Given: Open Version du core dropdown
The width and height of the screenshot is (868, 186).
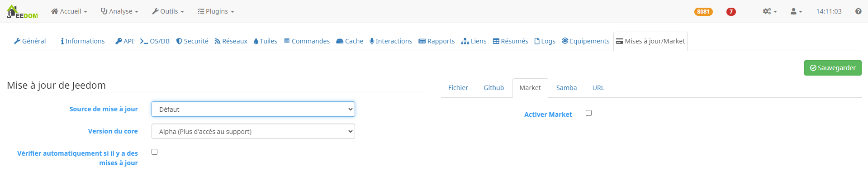Looking at the screenshot, I should pos(253,132).
